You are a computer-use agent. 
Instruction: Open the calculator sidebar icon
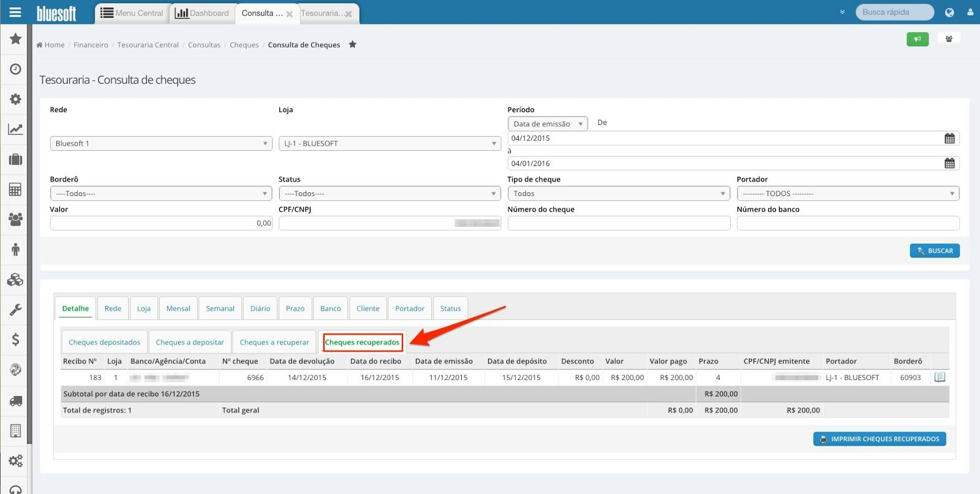coord(15,189)
